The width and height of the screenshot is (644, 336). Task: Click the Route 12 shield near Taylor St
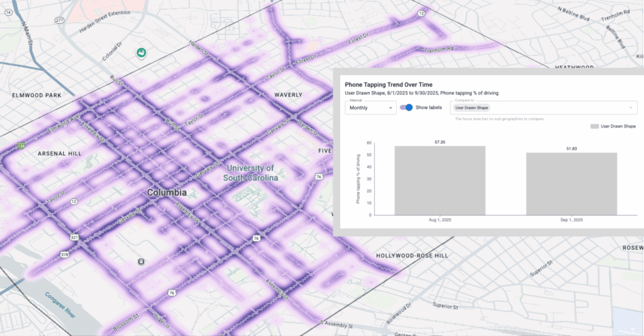[x=74, y=202]
